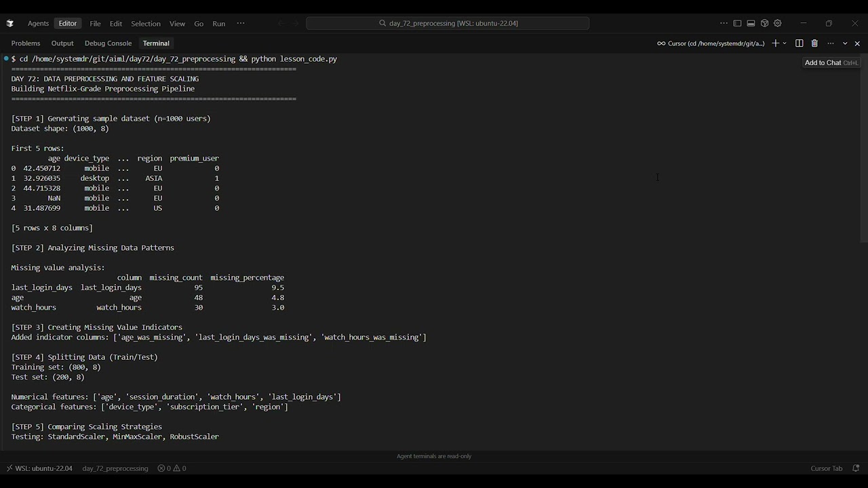Image resolution: width=868 pixels, height=488 pixels.
Task: Click day_72_preprocessing in the status bar
Action: 115,468
